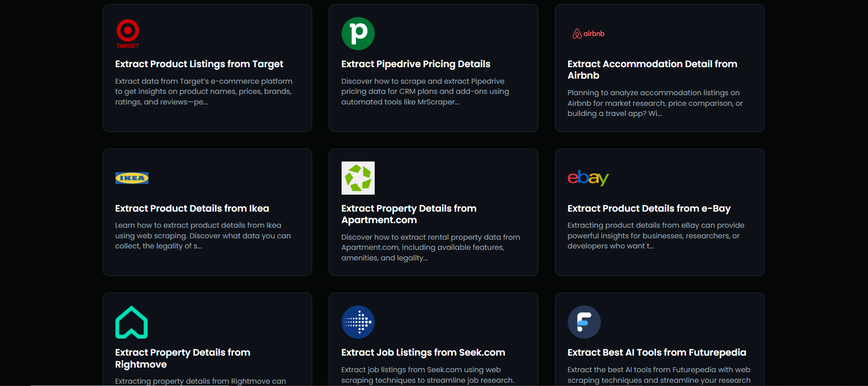Click the eBay logo
The height and width of the screenshot is (386, 868).
click(588, 179)
